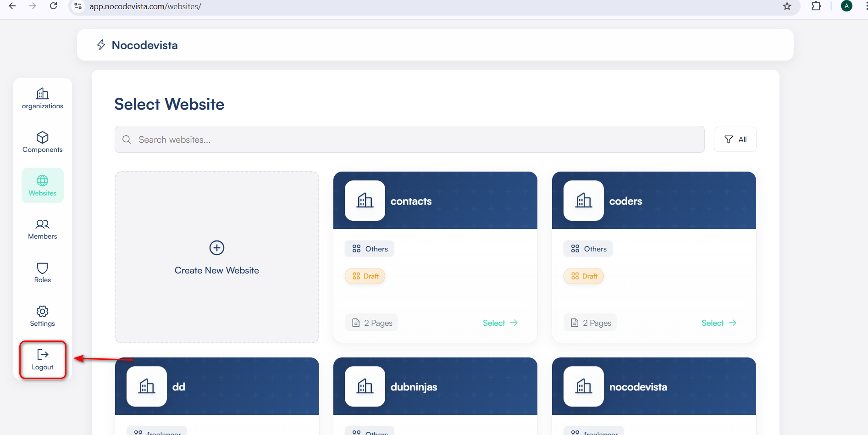This screenshot has height=435, width=868.
Task: Click the Draft badge on contacts card
Action: tap(365, 276)
